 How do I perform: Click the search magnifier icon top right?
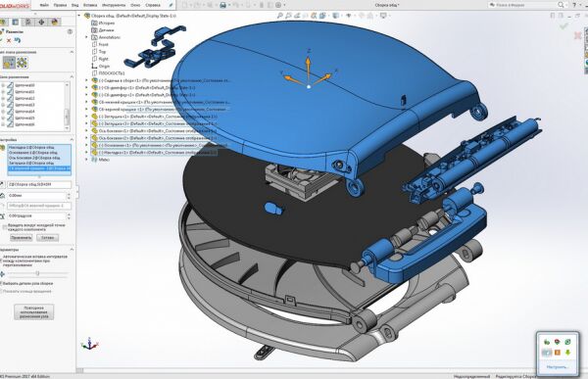coord(561,5)
